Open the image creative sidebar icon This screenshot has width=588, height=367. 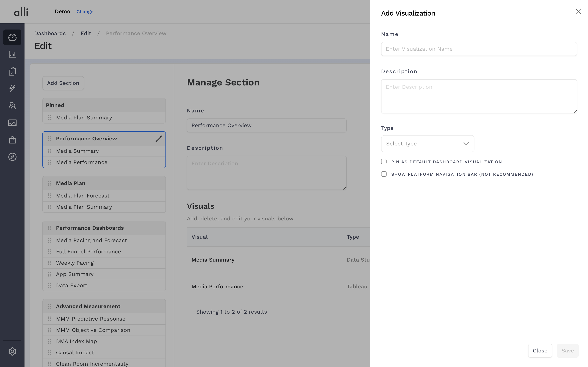pos(12,123)
